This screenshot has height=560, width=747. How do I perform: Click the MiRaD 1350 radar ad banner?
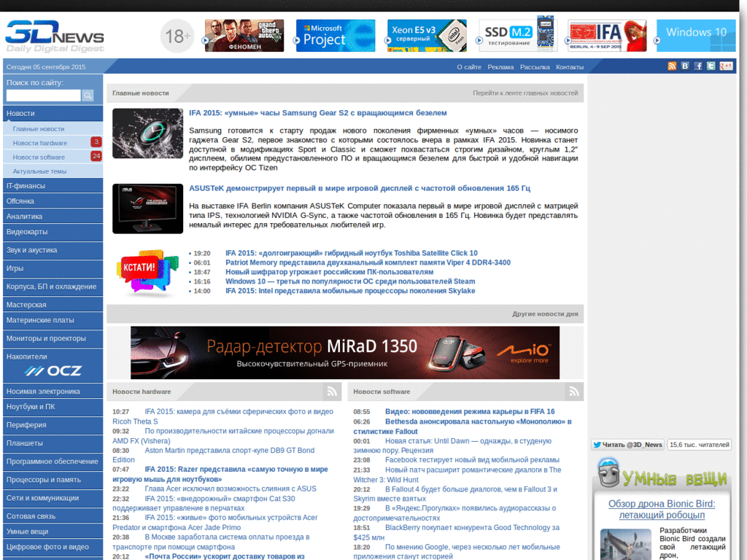pyautogui.click(x=345, y=353)
